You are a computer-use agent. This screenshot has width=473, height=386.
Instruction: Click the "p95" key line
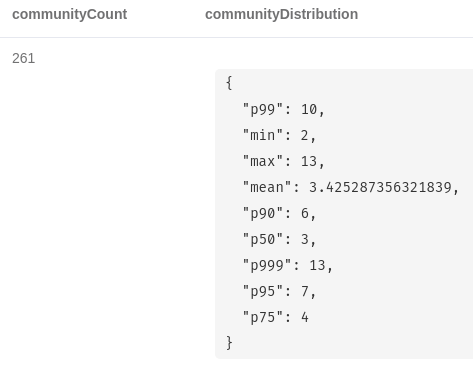click(279, 291)
